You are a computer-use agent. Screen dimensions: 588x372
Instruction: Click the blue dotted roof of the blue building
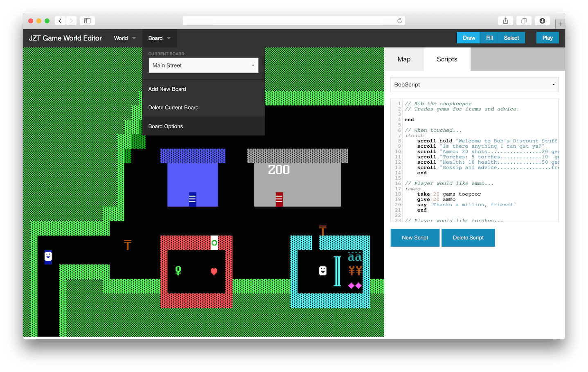click(x=192, y=156)
